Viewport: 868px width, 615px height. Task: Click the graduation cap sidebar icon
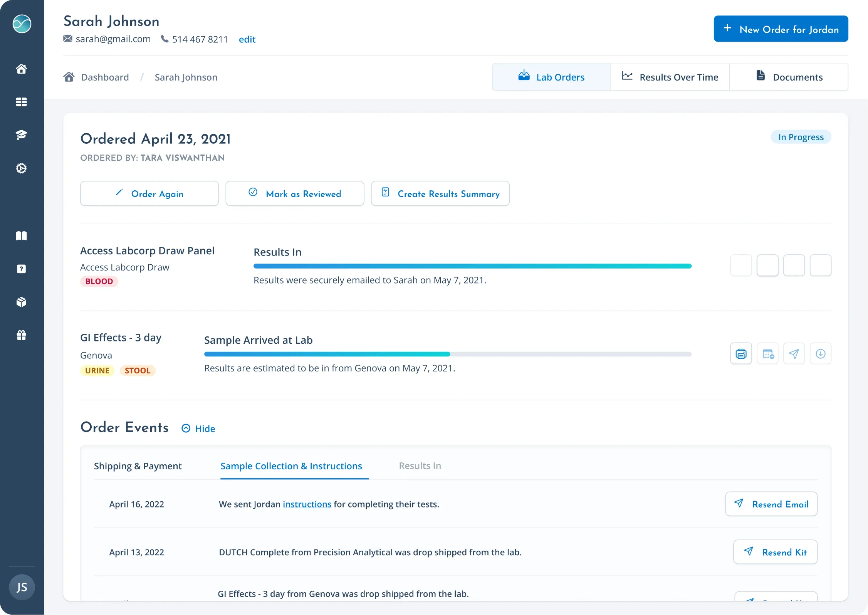point(22,135)
